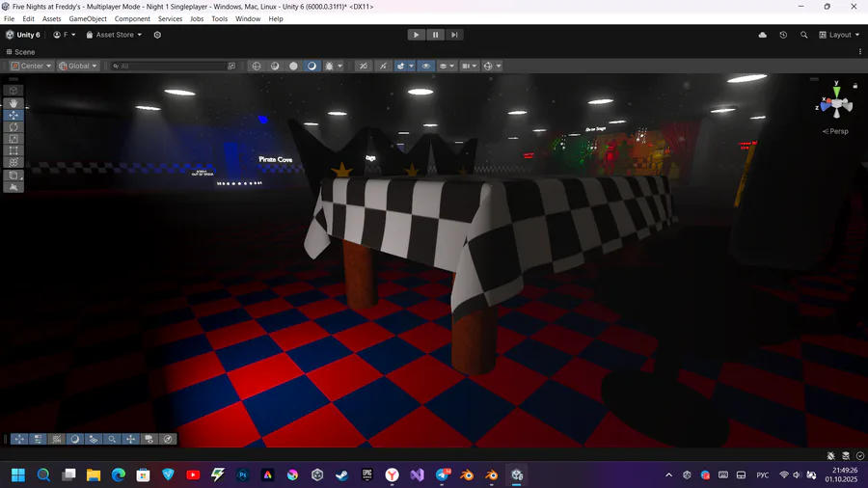Screen dimensions: 868x488
Task: Open the Edit menu
Action: (28, 19)
